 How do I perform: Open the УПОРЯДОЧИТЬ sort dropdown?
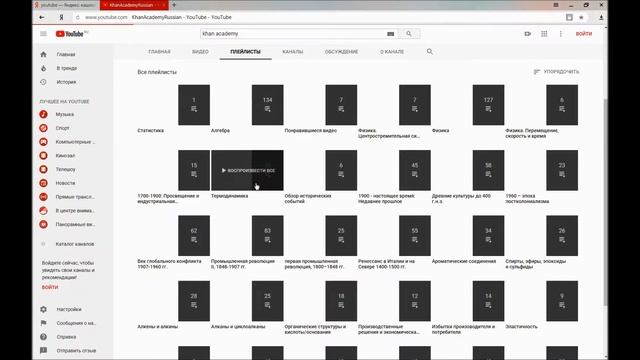pyautogui.click(x=556, y=72)
